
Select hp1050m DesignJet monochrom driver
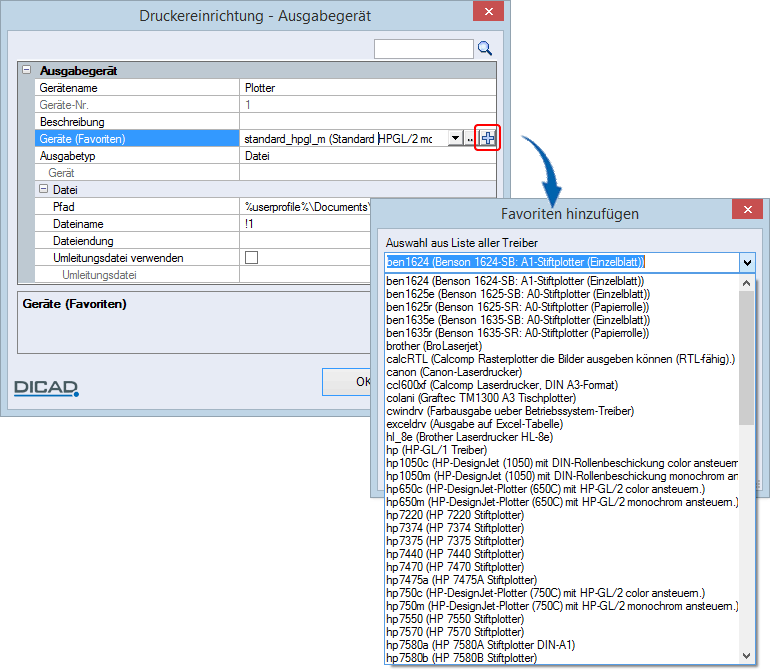pyautogui.click(x=562, y=476)
